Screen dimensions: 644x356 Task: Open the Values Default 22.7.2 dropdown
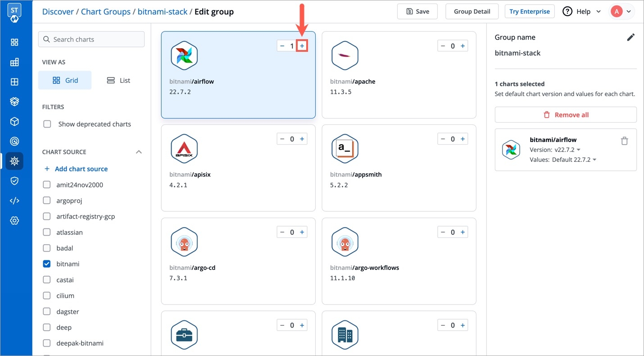(574, 160)
